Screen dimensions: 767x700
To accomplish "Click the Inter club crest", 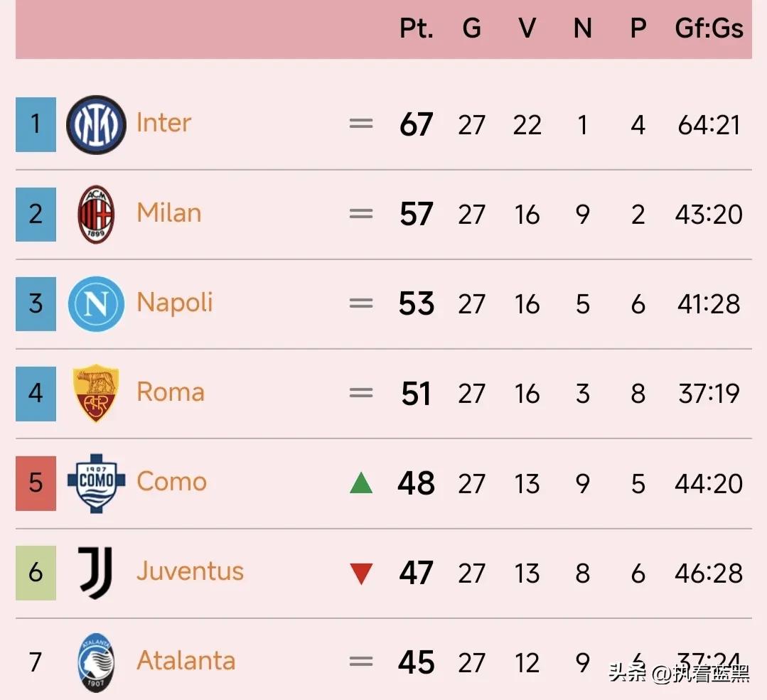I will [96, 124].
